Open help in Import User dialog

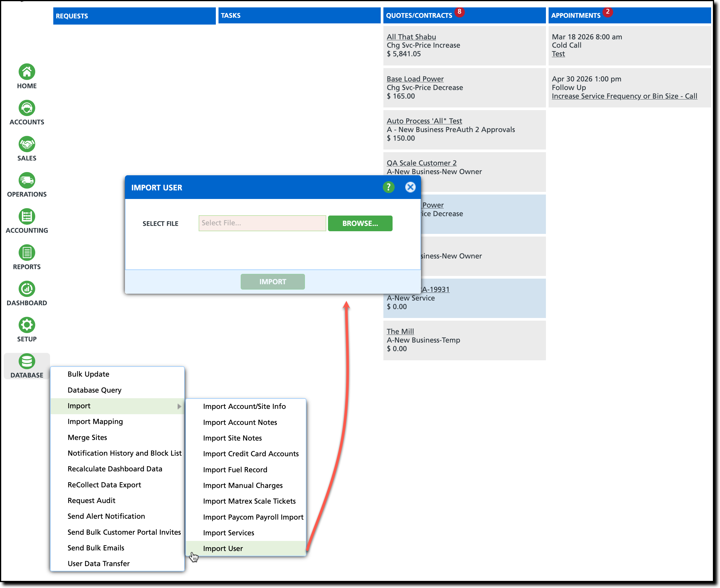(388, 187)
